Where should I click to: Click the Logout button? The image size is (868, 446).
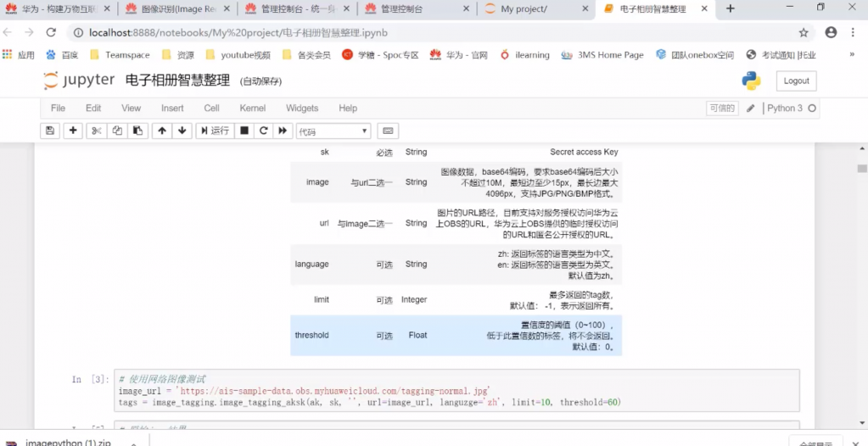[796, 81]
